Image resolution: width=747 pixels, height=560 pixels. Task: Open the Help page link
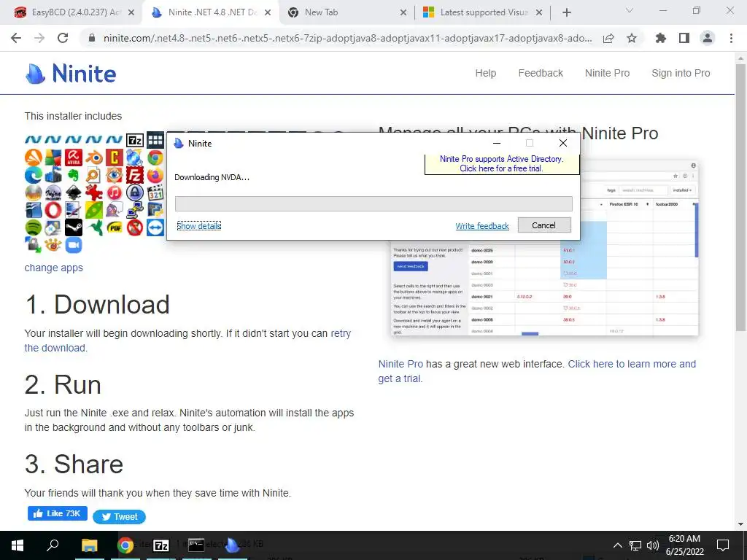click(485, 73)
